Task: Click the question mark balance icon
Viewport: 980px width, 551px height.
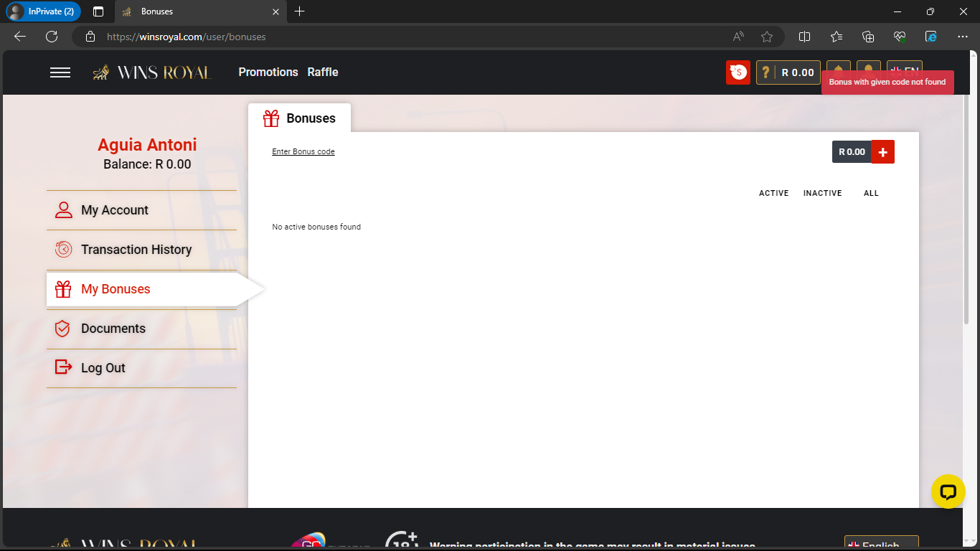Action: (766, 72)
